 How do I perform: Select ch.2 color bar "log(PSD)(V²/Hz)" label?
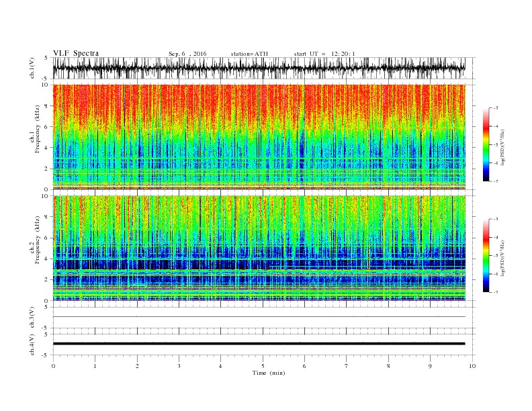click(x=503, y=259)
